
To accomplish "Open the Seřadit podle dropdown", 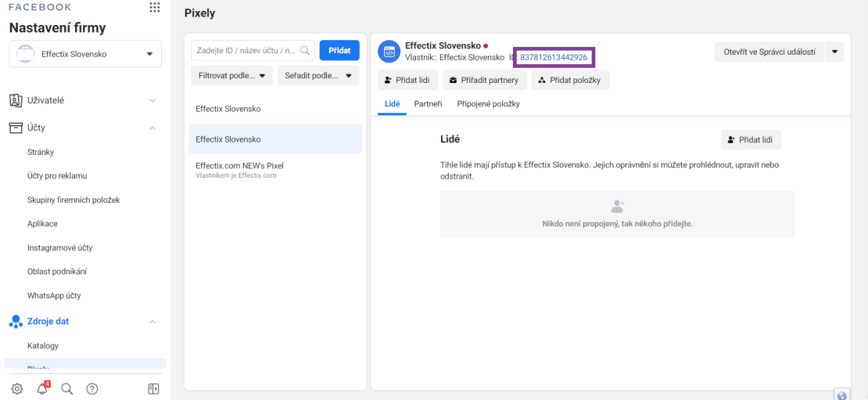I will (318, 75).
